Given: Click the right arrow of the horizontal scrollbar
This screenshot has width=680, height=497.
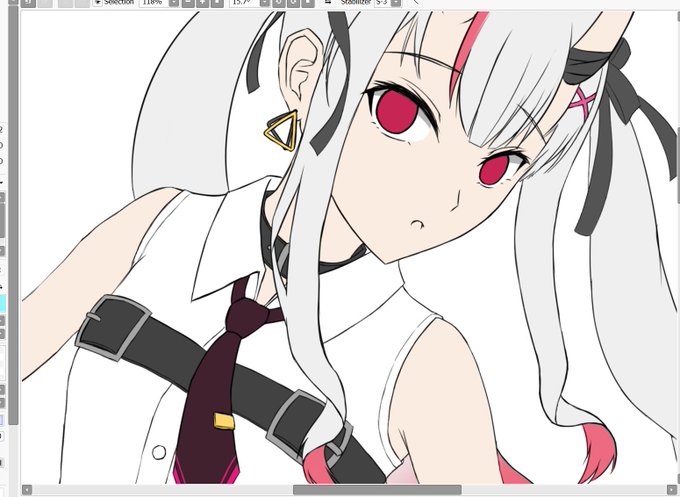Looking at the screenshot, I should (672, 490).
